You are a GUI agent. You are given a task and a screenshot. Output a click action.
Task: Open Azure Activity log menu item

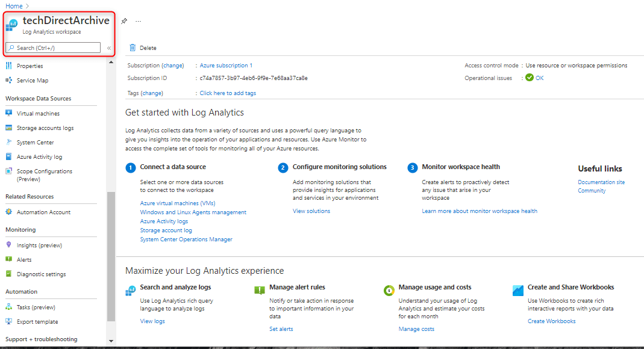pos(39,157)
